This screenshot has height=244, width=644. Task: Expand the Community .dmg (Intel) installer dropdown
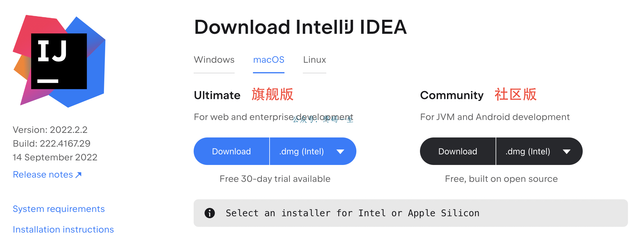tap(539, 151)
